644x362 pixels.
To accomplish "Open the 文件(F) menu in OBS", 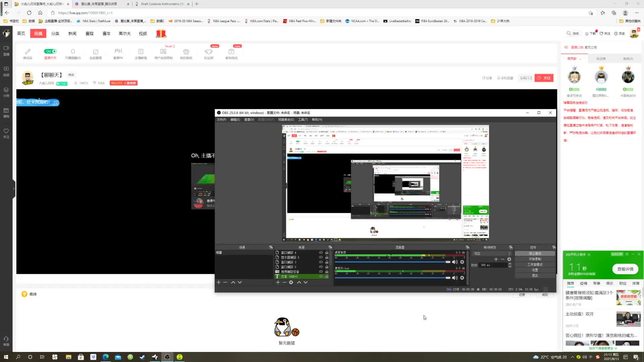I will point(221,120).
